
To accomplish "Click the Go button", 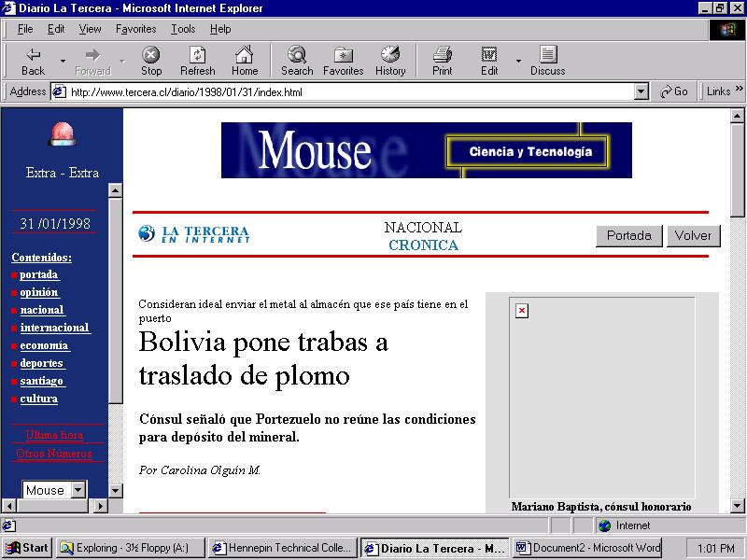I will tap(673, 91).
